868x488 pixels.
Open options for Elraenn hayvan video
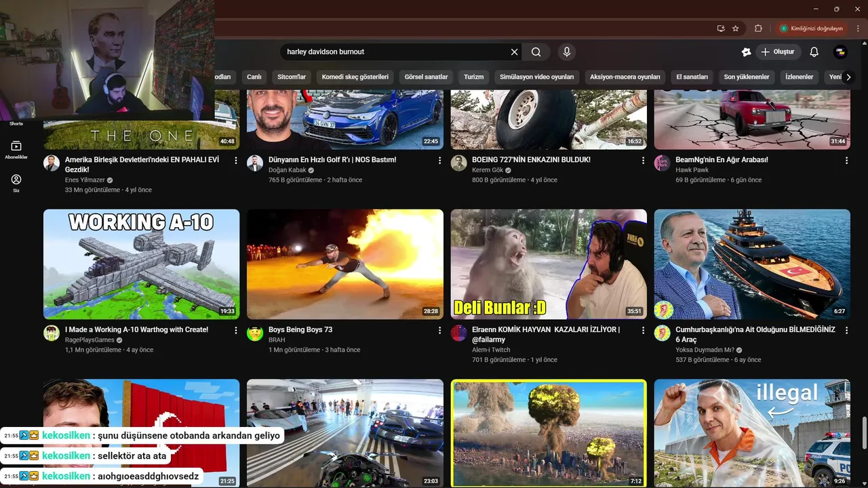(x=643, y=331)
